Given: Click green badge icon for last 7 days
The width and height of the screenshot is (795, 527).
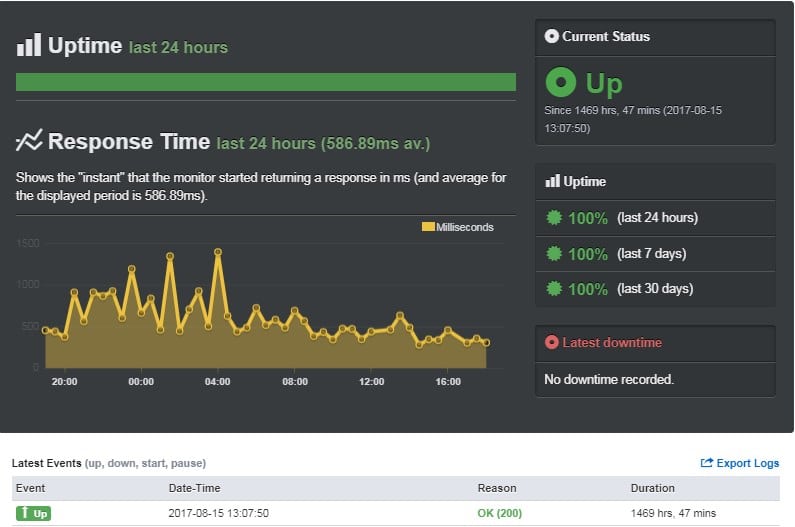Looking at the screenshot, I should tap(554, 253).
